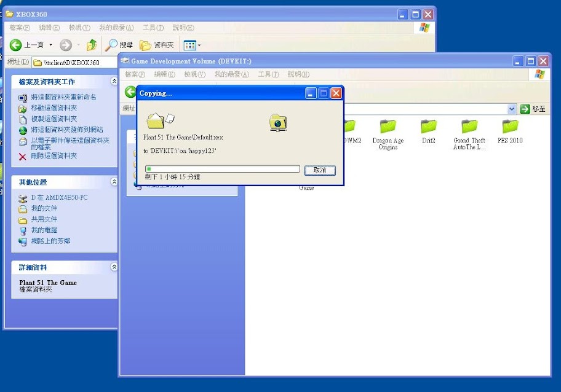Open Search (搜尋) in XBOX360 toolbar
The height and width of the screenshot is (392, 561).
[119, 45]
